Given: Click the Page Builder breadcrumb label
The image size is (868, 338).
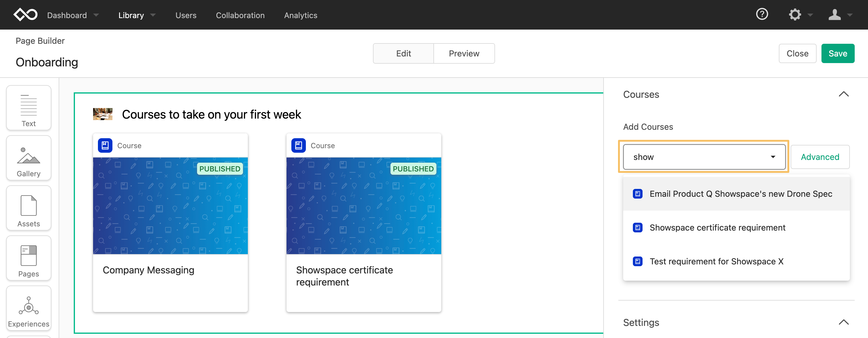Looking at the screenshot, I should tap(40, 41).
